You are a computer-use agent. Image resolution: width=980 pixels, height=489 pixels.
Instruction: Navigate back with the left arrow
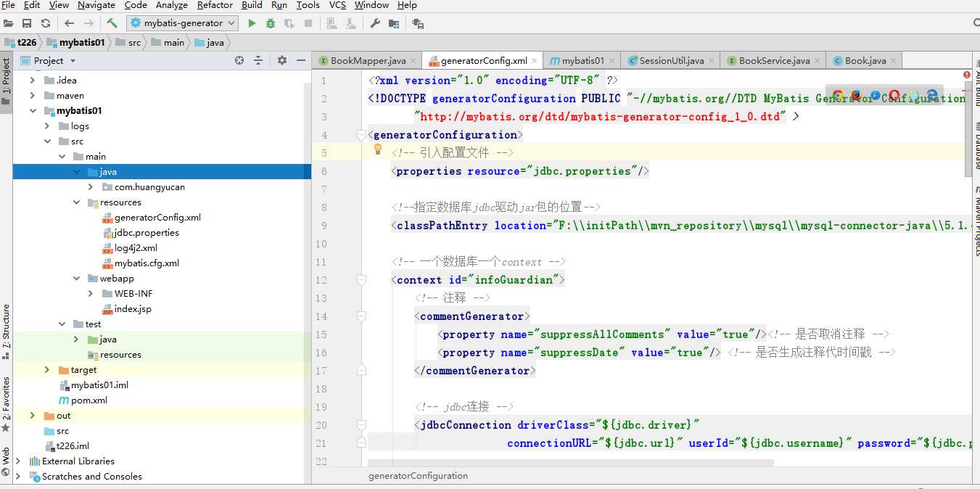click(x=69, y=23)
